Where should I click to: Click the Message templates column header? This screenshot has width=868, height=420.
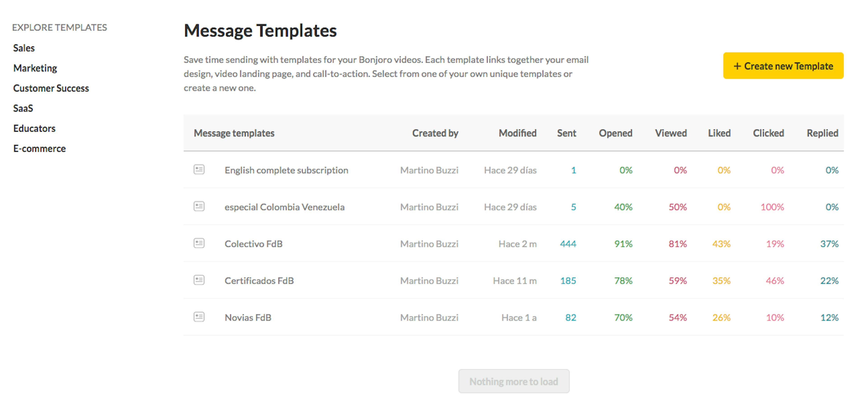[x=234, y=133]
